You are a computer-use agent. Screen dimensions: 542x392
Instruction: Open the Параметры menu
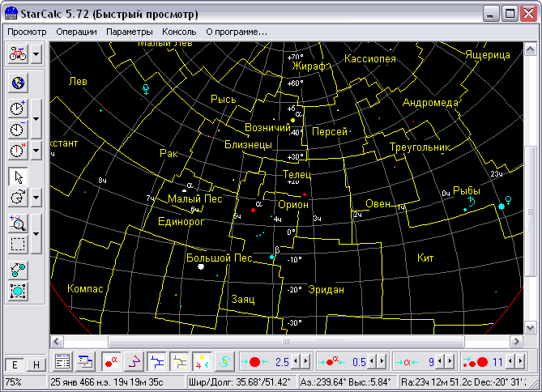coord(130,32)
